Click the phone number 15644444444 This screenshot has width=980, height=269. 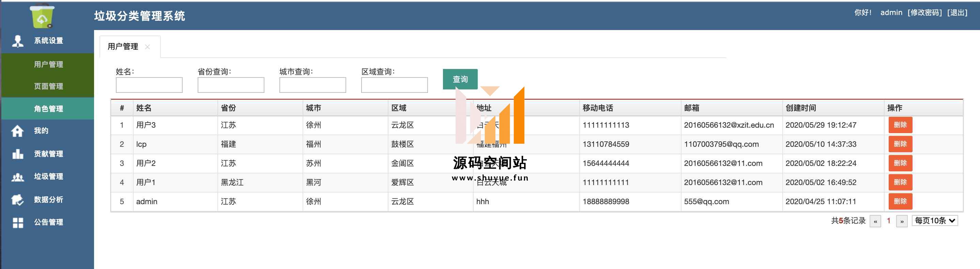pyautogui.click(x=606, y=163)
